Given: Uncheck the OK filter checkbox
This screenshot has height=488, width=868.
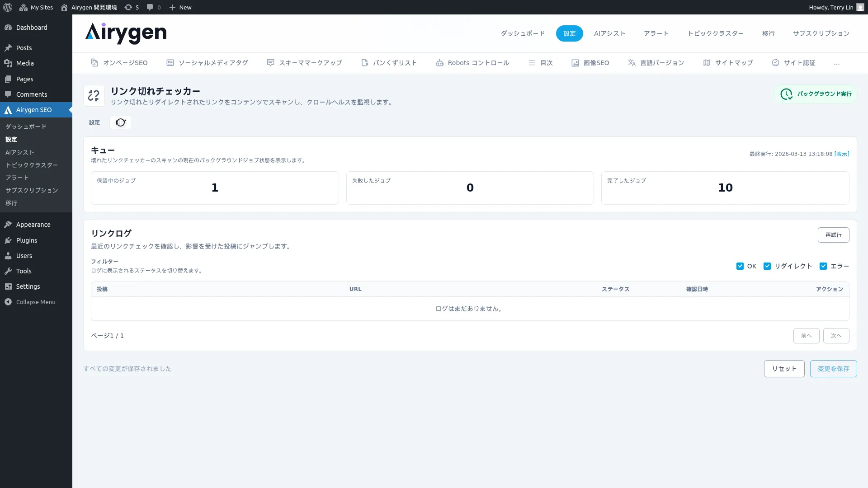Looking at the screenshot, I should [740, 266].
